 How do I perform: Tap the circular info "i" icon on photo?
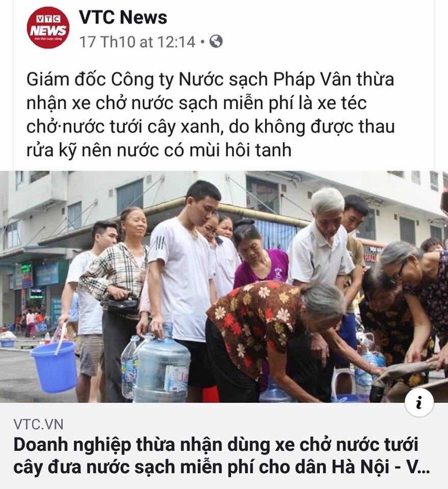419,402
